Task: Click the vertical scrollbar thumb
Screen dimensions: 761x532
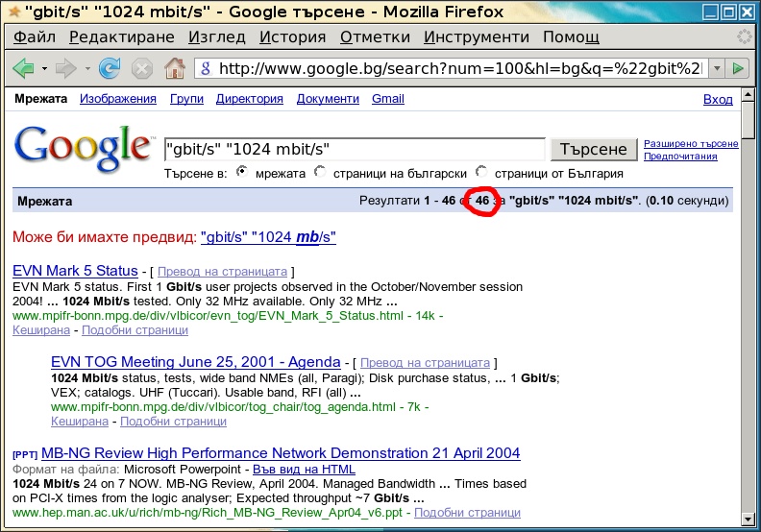Action: 748,121
